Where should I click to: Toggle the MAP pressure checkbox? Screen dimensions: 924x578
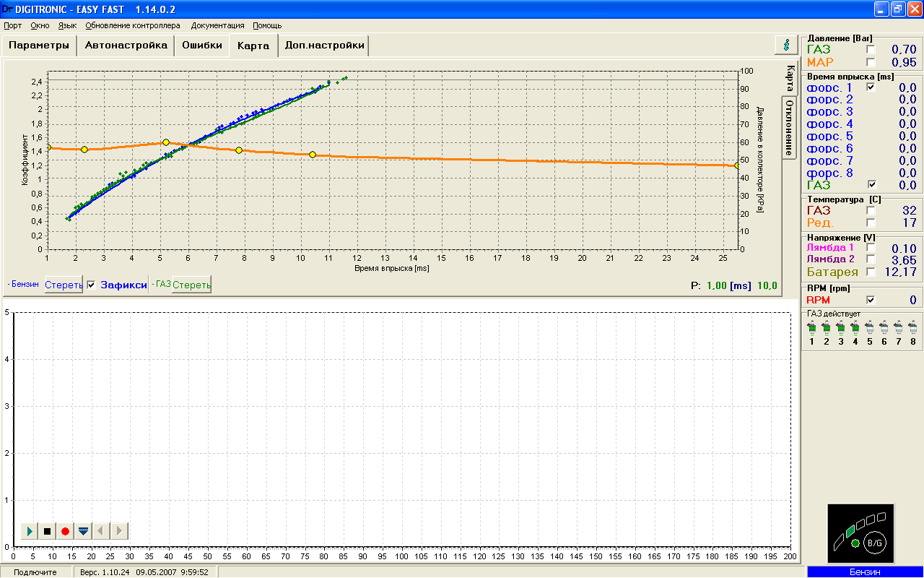pos(871,62)
